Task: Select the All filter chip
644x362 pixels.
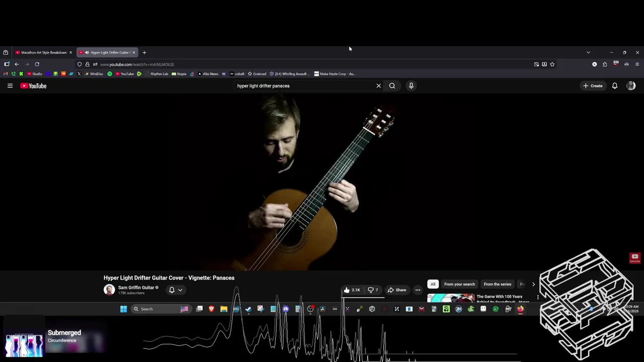Action: [x=433, y=284]
